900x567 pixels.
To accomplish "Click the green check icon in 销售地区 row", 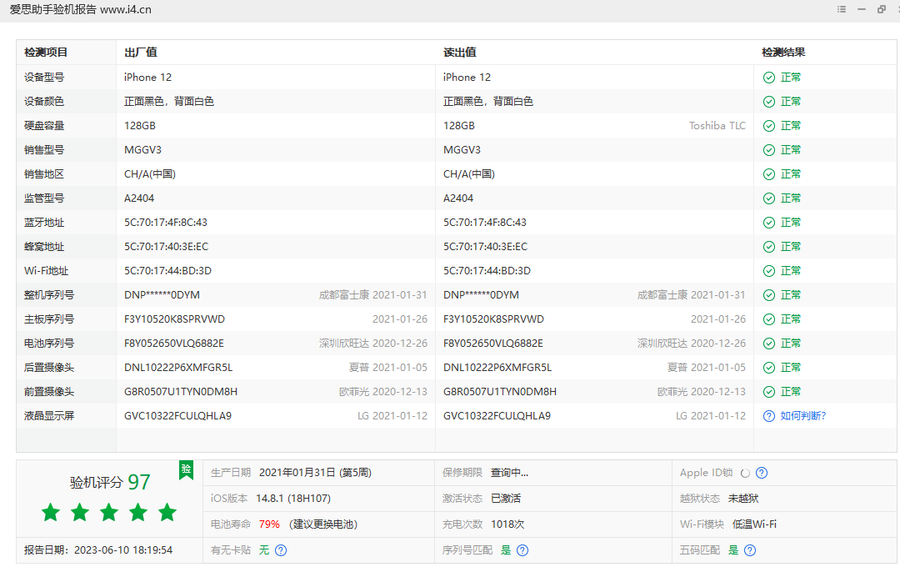I will click(x=769, y=174).
